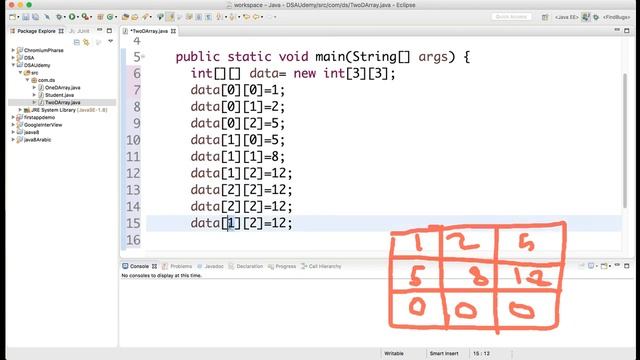Click line 15 code data[1][2]=12
Image resolution: width=640 pixels, height=360 pixels.
(x=241, y=223)
